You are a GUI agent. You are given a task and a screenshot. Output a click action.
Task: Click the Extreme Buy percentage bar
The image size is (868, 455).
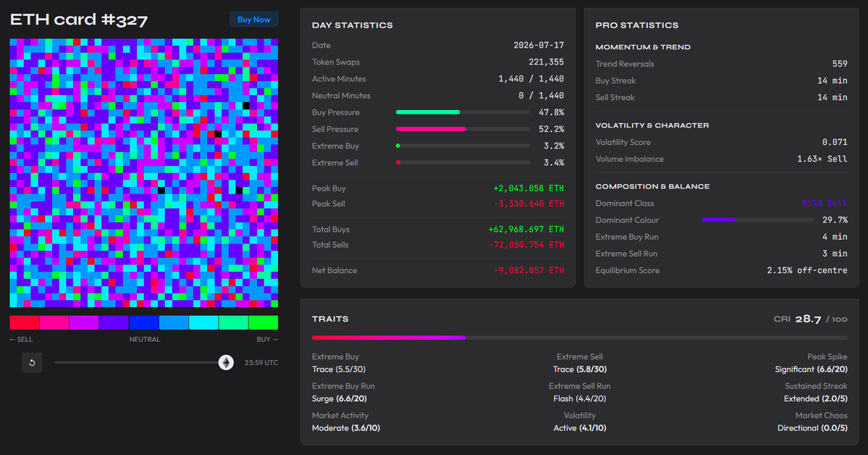click(463, 146)
